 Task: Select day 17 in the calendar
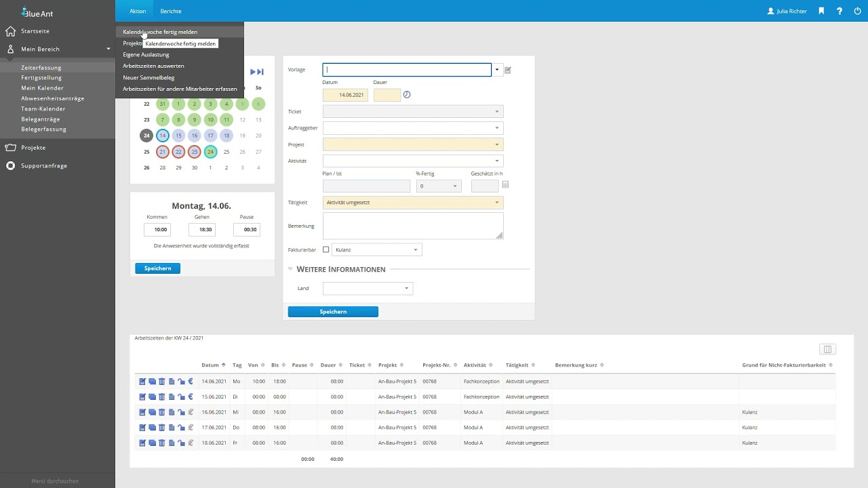(x=210, y=136)
